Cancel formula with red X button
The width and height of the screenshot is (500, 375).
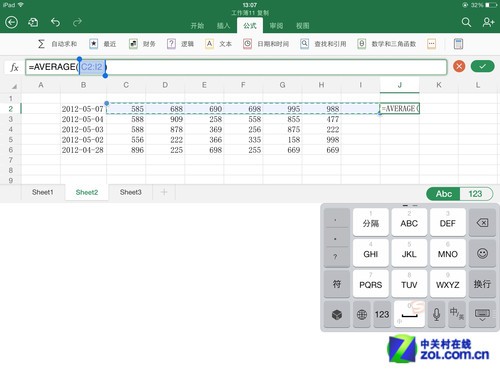pos(459,66)
